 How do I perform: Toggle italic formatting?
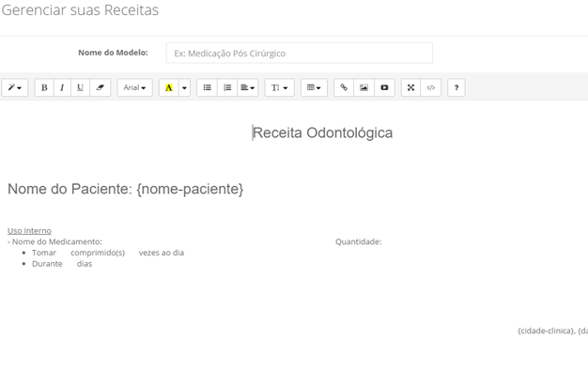tap(62, 87)
